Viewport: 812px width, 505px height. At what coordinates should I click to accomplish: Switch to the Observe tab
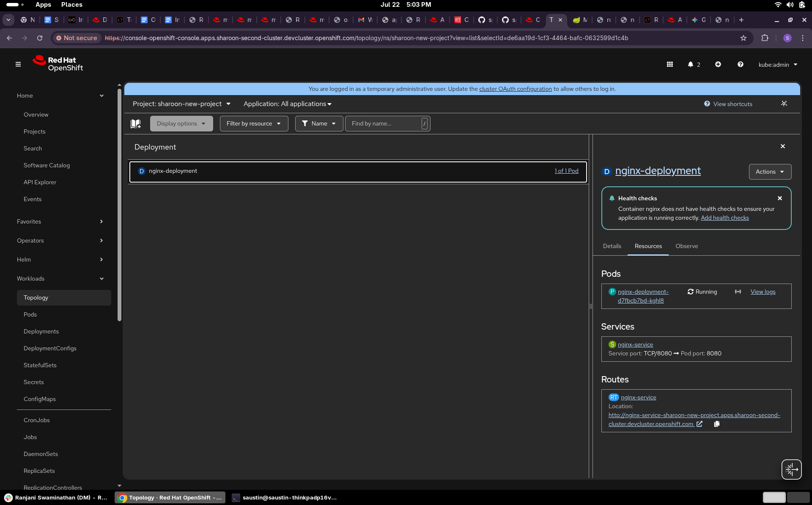click(x=686, y=246)
